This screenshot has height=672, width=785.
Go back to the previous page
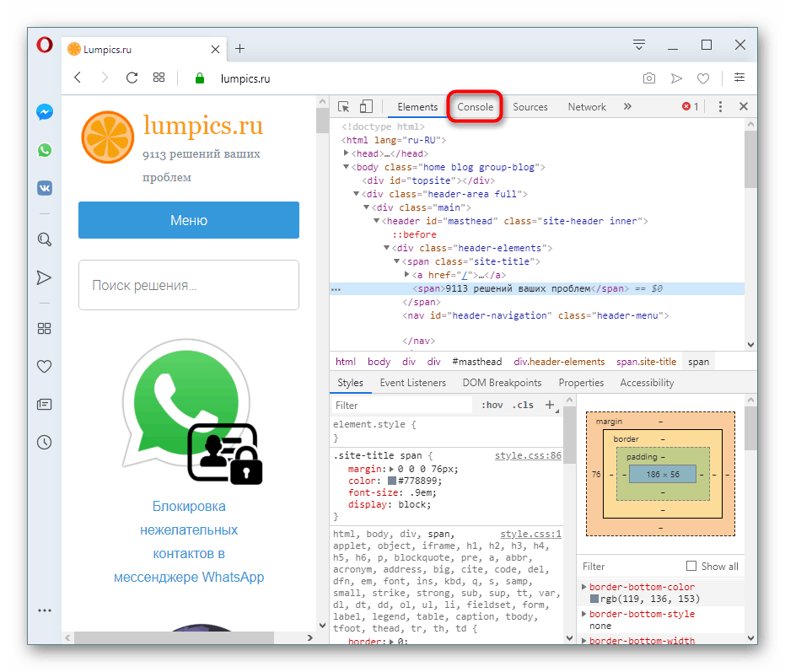[x=78, y=78]
